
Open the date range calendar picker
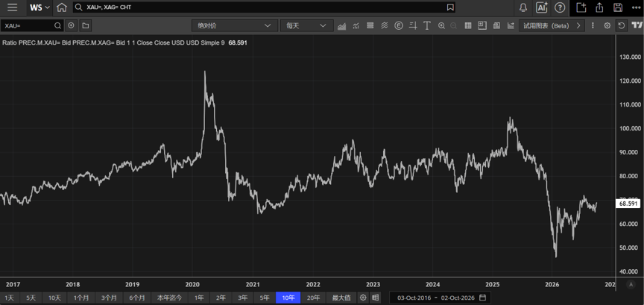coord(482,298)
